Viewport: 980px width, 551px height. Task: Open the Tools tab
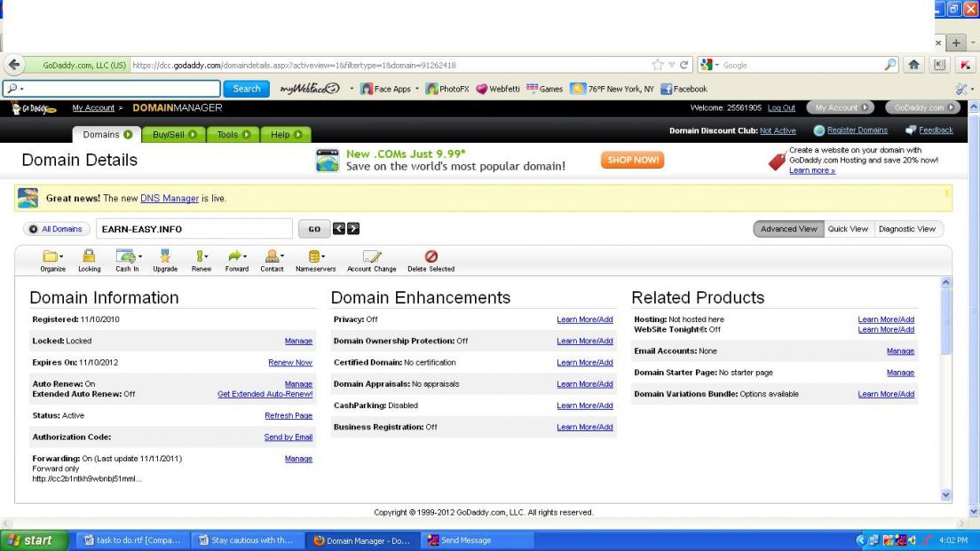(x=233, y=134)
